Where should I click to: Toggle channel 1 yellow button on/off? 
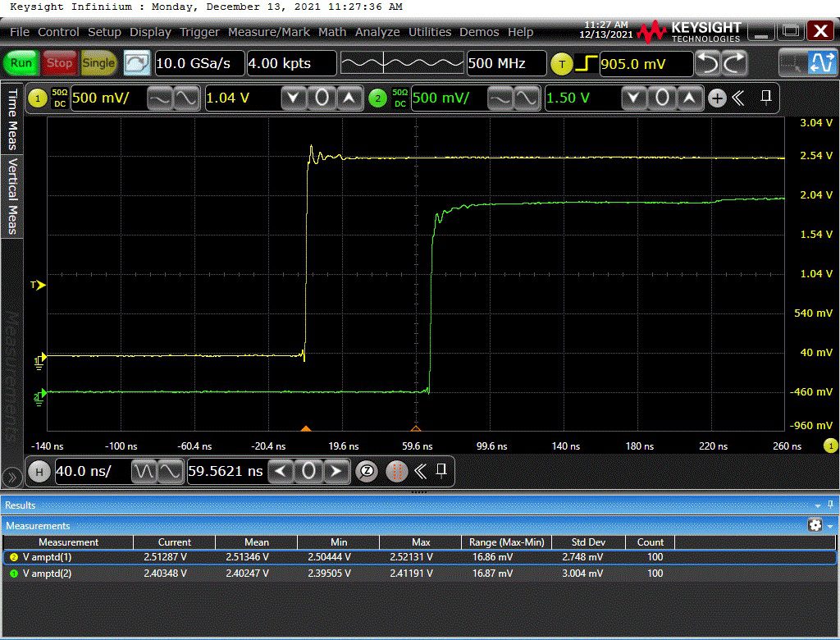(38, 98)
